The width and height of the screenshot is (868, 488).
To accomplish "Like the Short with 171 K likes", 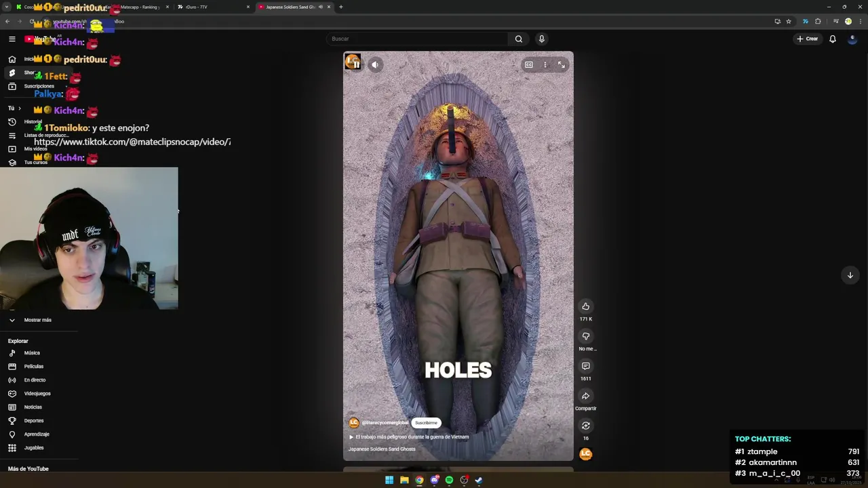I will (x=586, y=306).
